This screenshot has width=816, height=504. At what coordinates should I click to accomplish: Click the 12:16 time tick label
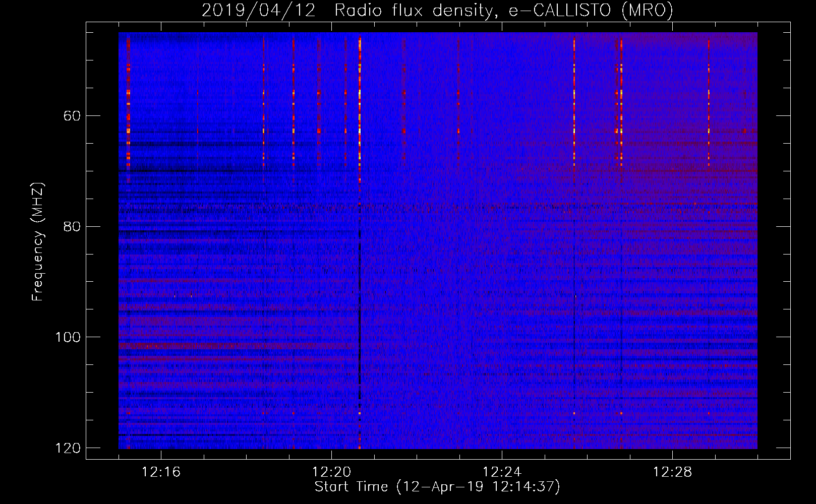(x=161, y=472)
